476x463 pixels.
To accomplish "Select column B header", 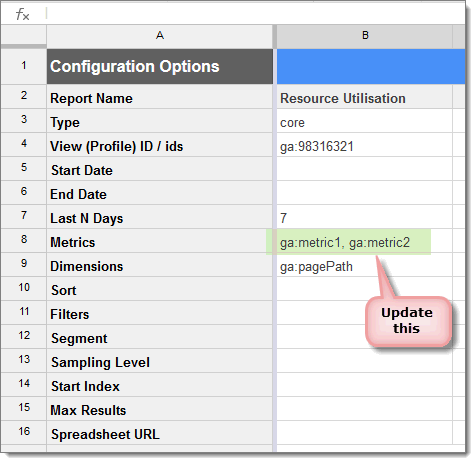I will pos(365,36).
